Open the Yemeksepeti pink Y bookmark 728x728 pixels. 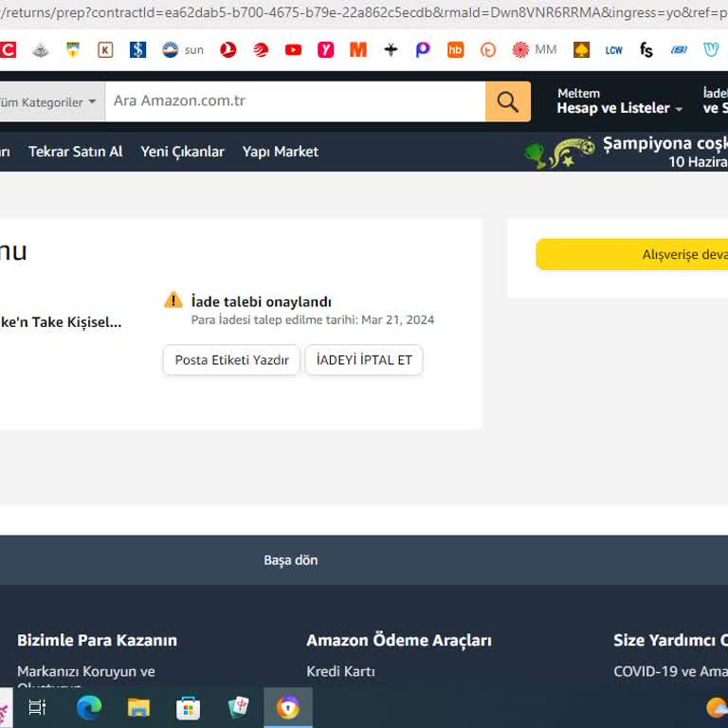(325, 49)
